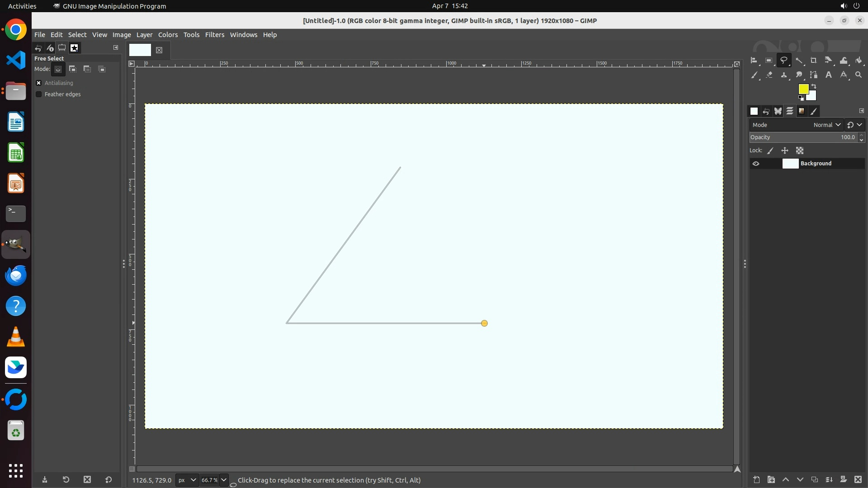Viewport: 868px width, 488px height.
Task: Select the Zoom magnifier tool
Action: pyautogui.click(x=859, y=75)
